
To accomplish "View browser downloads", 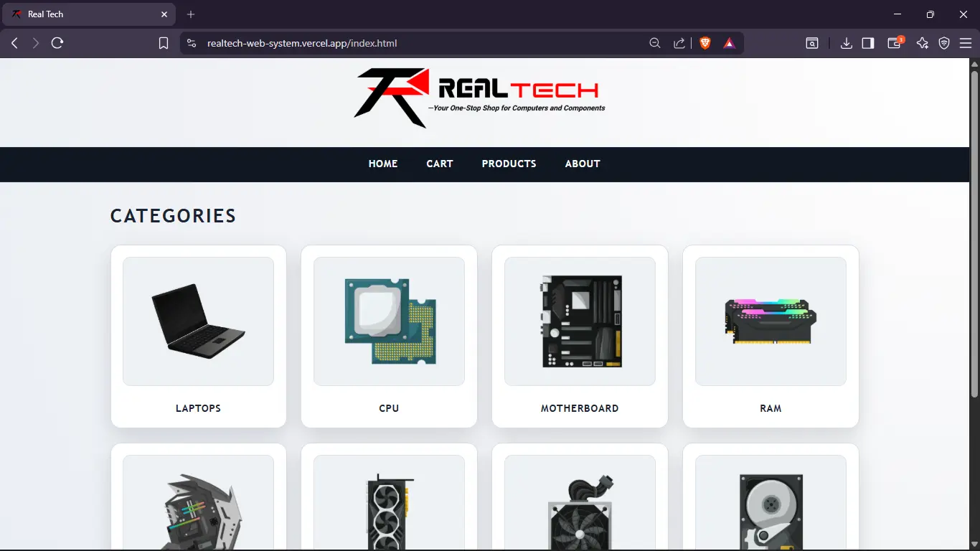I will pos(847,43).
